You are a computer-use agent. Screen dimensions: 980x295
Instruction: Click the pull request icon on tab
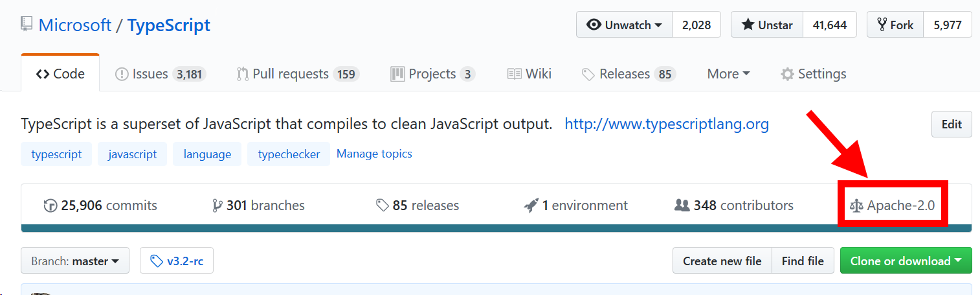(243, 74)
